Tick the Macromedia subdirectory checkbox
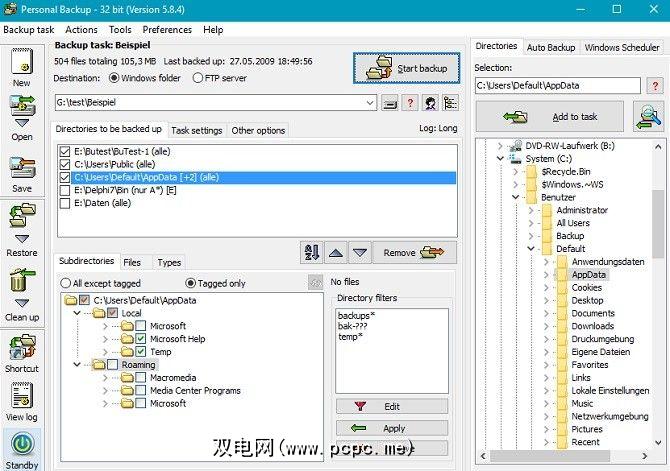The height and width of the screenshot is (471, 670). coord(141,377)
